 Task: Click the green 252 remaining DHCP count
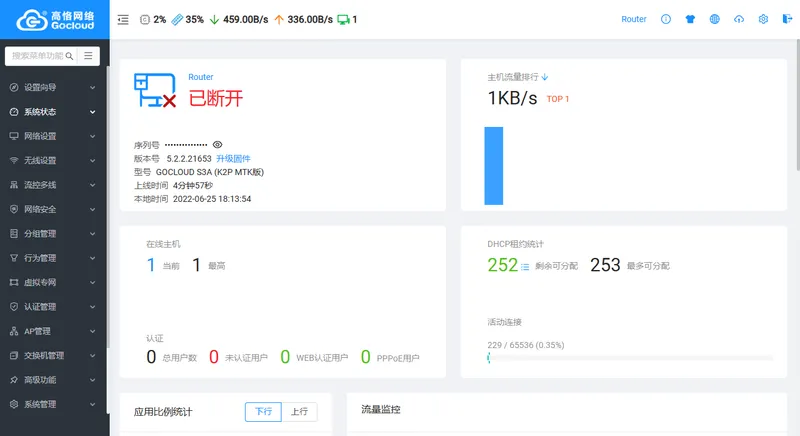[503, 265]
